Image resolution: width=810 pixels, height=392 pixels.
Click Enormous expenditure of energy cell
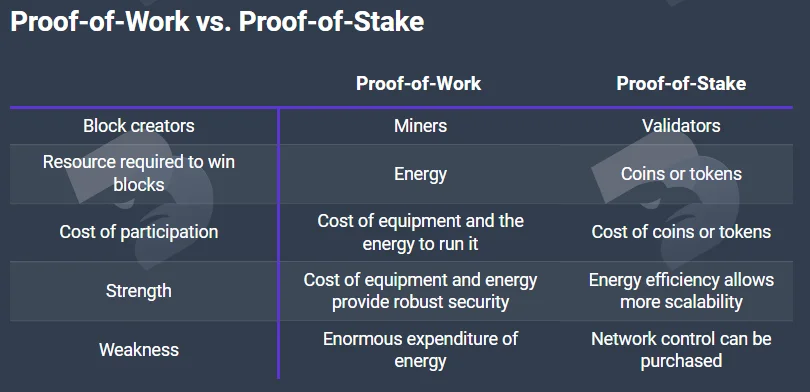420,350
